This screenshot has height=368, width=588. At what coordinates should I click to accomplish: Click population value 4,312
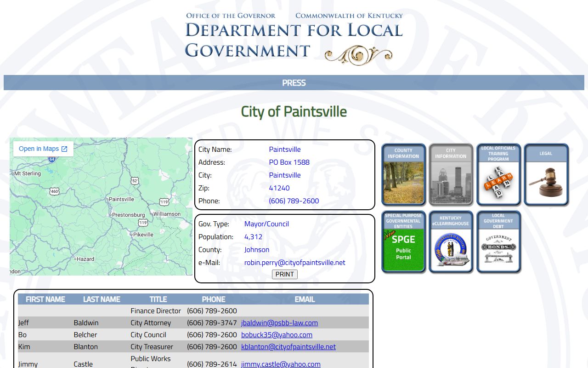(254, 237)
